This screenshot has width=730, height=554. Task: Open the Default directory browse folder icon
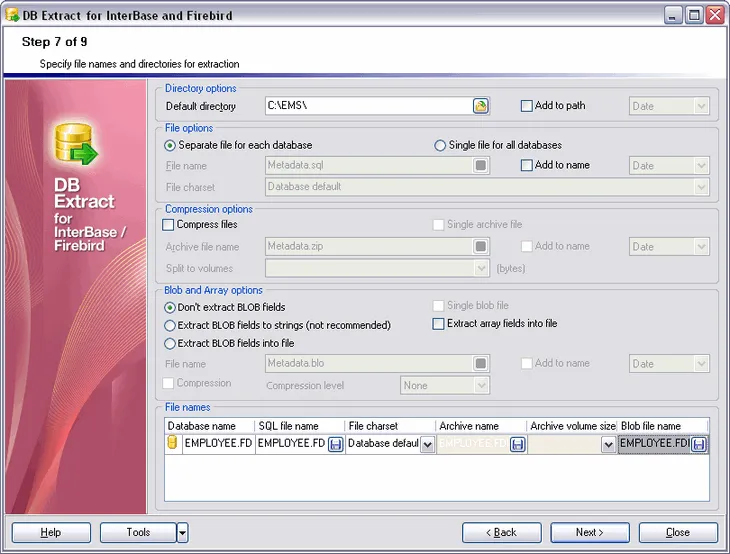480,106
